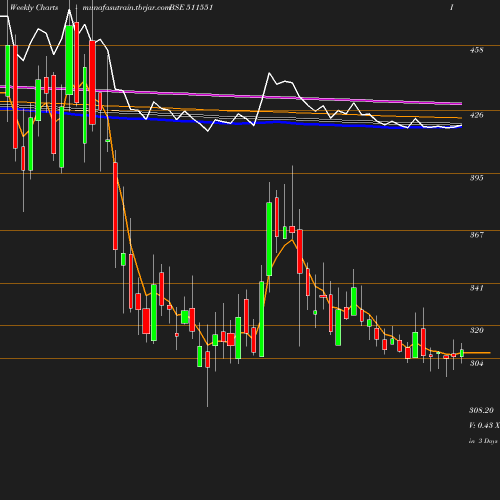Click the 308.20 last price value

coord(481,410)
